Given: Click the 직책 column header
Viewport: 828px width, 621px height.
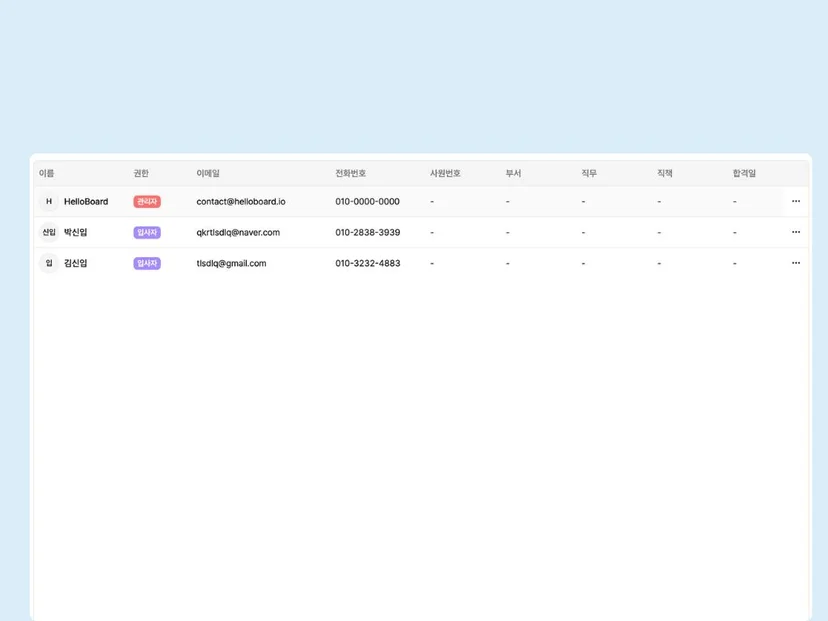Looking at the screenshot, I should [x=665, y=173].
